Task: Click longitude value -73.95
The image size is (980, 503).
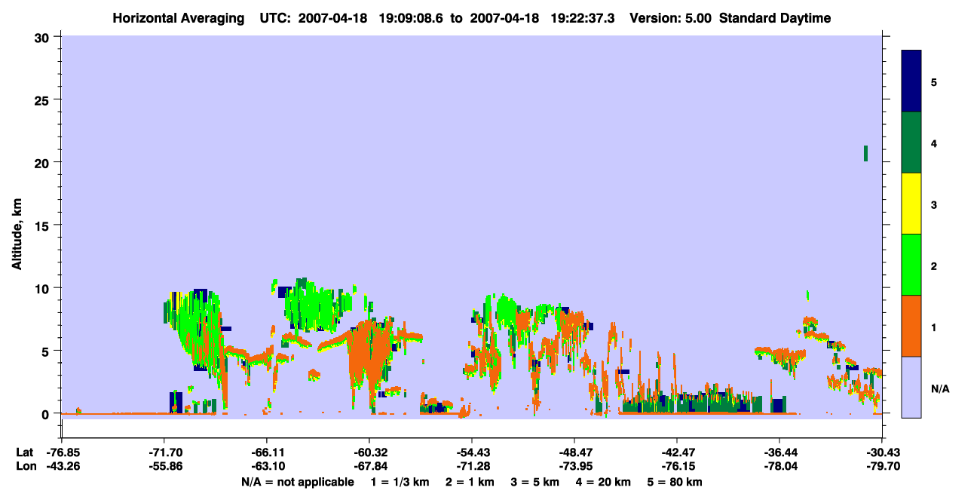Action: 574,466
